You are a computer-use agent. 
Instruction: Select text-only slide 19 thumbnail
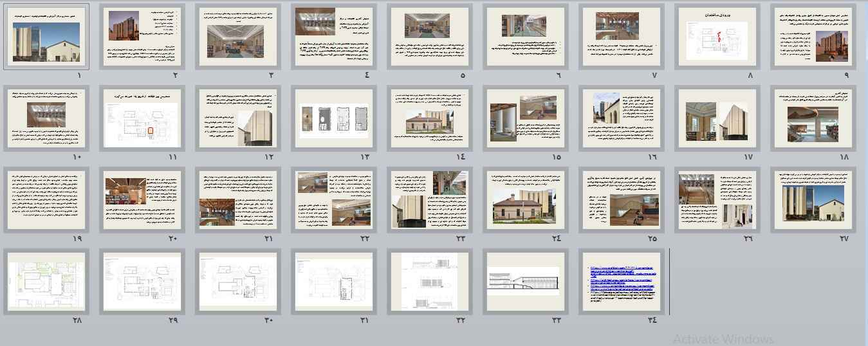click(x=46, y=199)
